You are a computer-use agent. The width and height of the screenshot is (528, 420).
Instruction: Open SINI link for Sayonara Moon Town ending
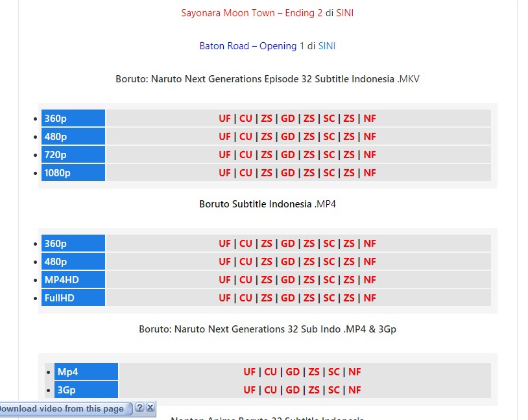click(344, 13)
